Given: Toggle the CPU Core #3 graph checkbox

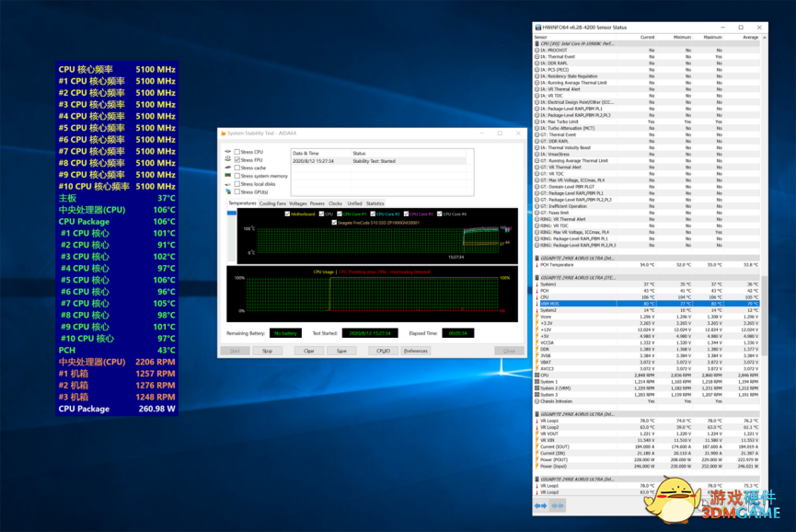Looking at the screenshot, I should [406, 214].
